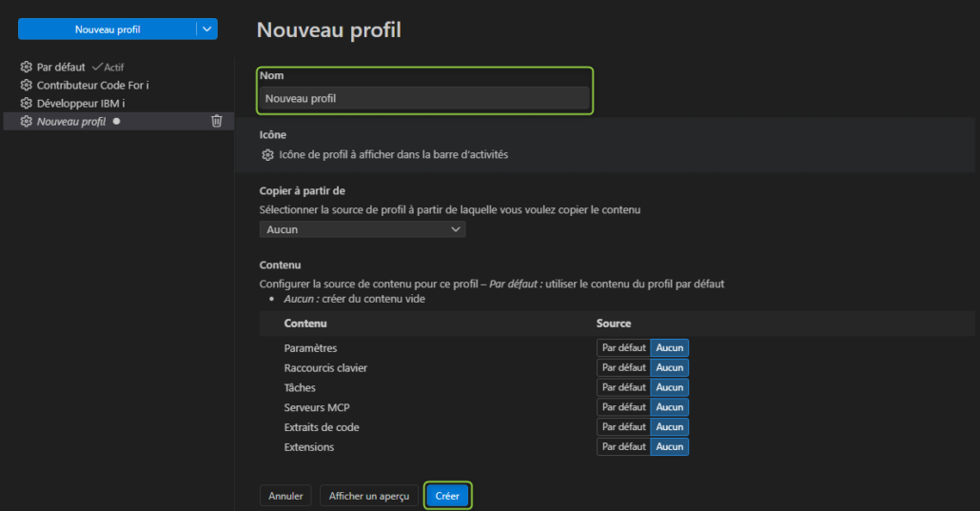Click the gear icon of Contributeur Code For i

point(27,86)
